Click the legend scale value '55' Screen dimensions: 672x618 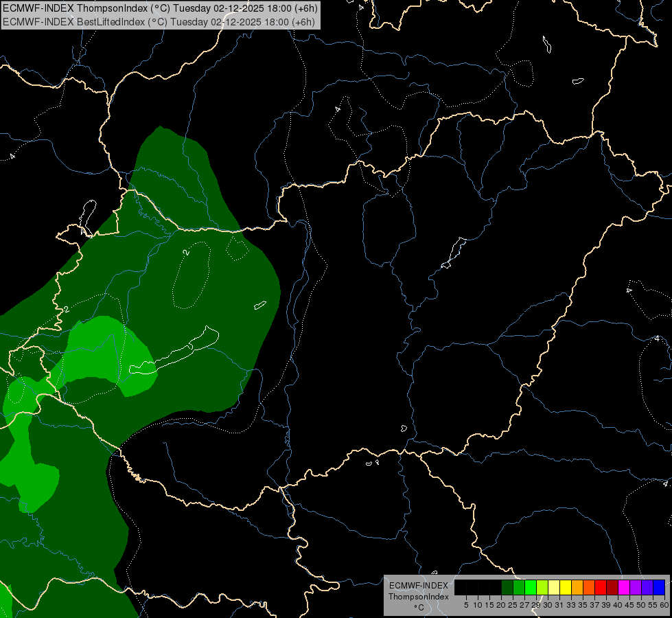point(653,605)
